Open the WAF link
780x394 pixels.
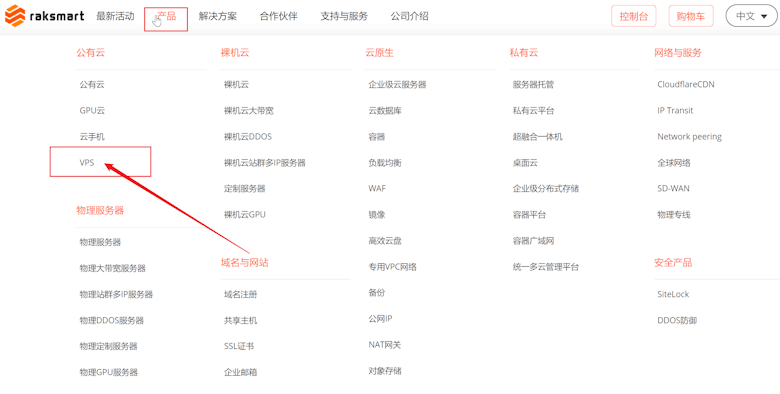tap(377, 189)
